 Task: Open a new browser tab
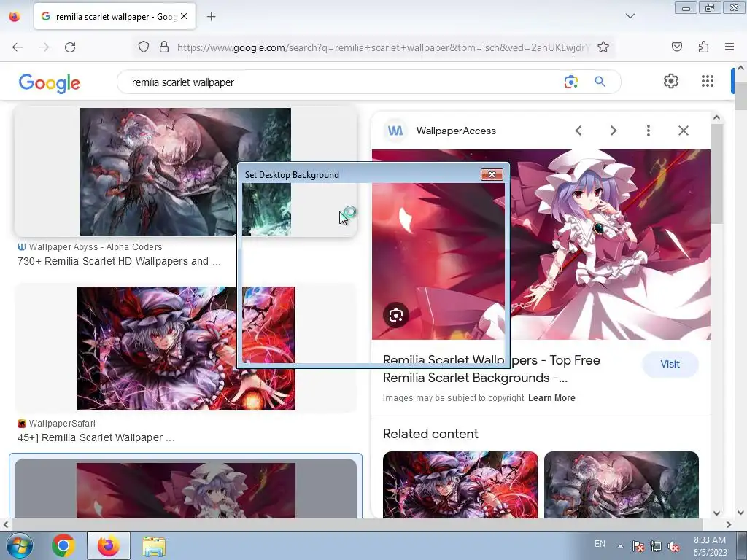(211, 17)
